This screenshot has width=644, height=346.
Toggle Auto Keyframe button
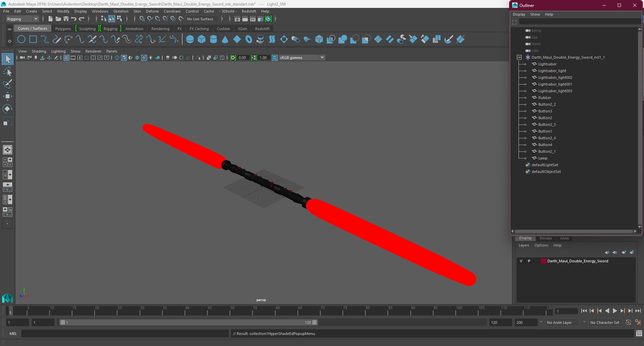(628, 323)
